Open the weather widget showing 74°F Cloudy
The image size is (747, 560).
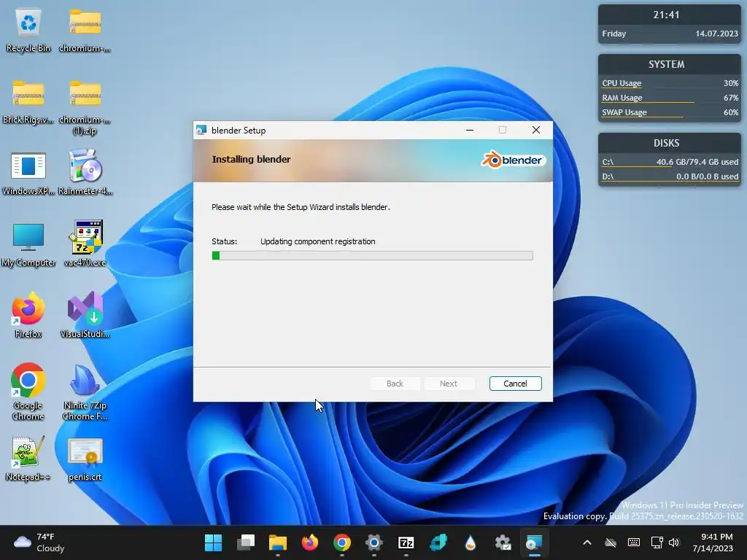coord(39,542)
